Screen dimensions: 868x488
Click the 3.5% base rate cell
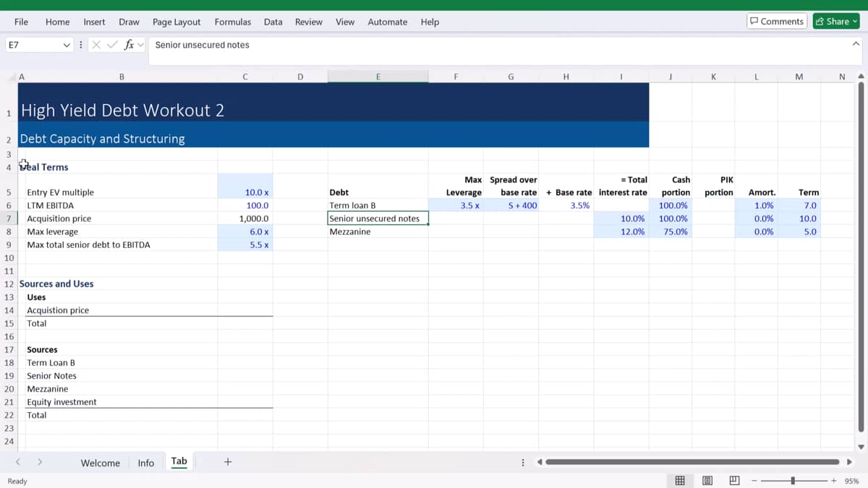pos(566,205)
